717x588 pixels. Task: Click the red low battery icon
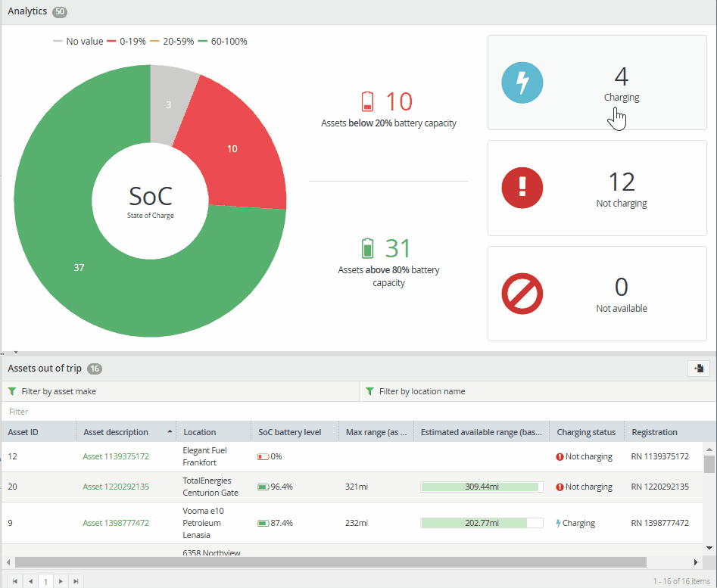point(368,101)
